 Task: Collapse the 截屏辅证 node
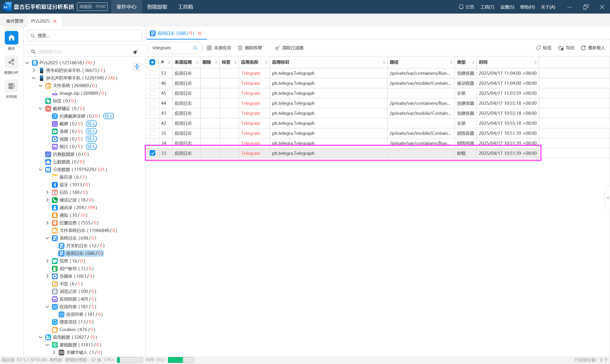[x=41, y=108]
